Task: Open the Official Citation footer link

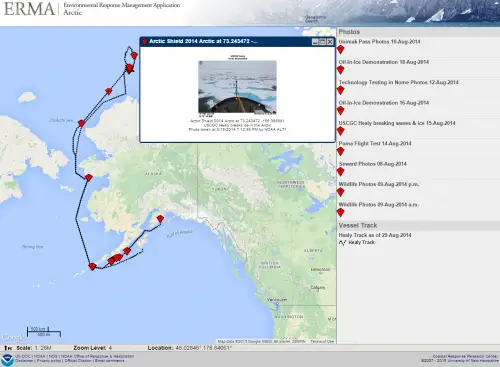Action: [78, 361]
